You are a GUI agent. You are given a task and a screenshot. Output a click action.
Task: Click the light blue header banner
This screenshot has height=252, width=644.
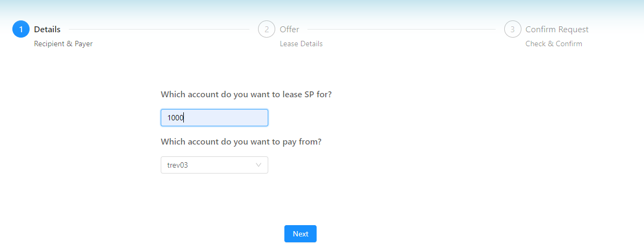[323, 8]
